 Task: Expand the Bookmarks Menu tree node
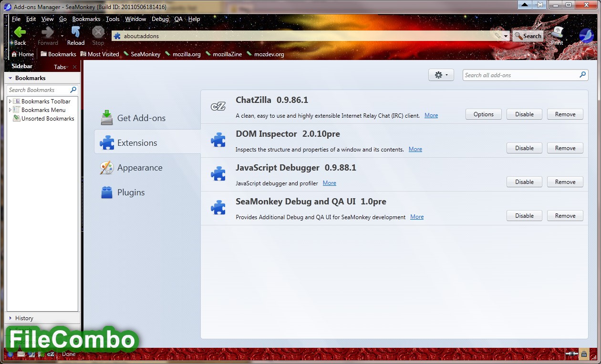10,110
